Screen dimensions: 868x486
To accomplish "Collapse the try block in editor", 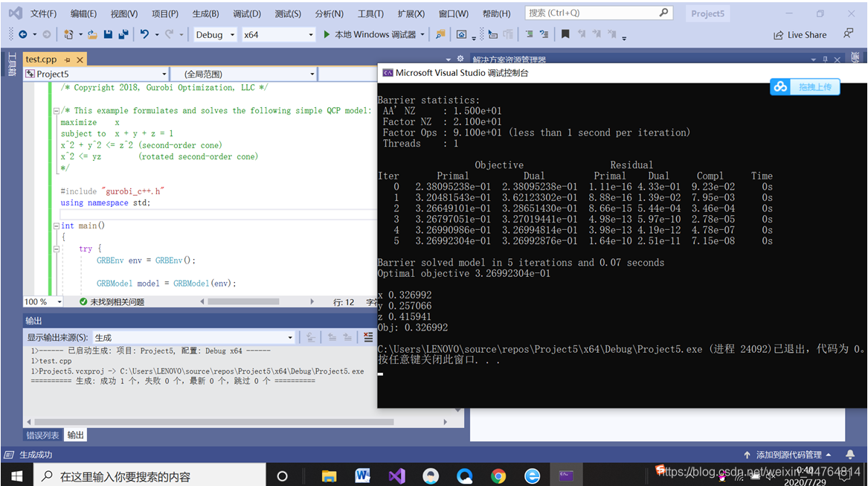I will pos(56,249).
